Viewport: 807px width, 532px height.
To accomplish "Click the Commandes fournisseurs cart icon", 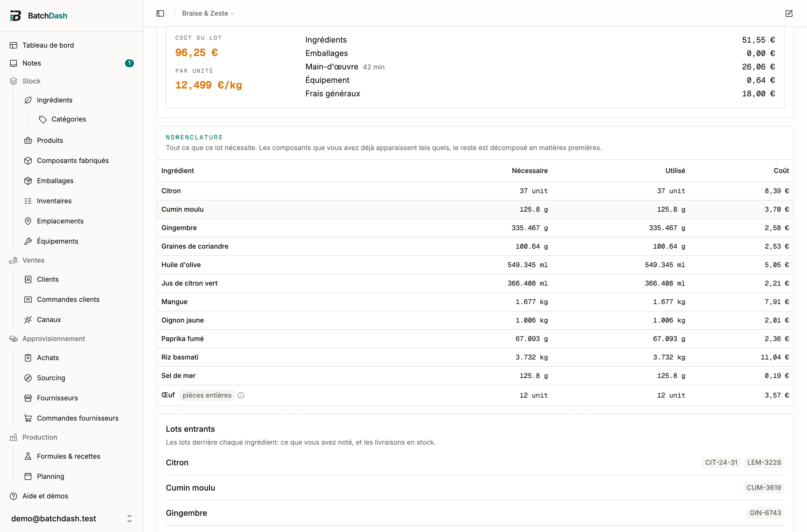I will 28,418.
